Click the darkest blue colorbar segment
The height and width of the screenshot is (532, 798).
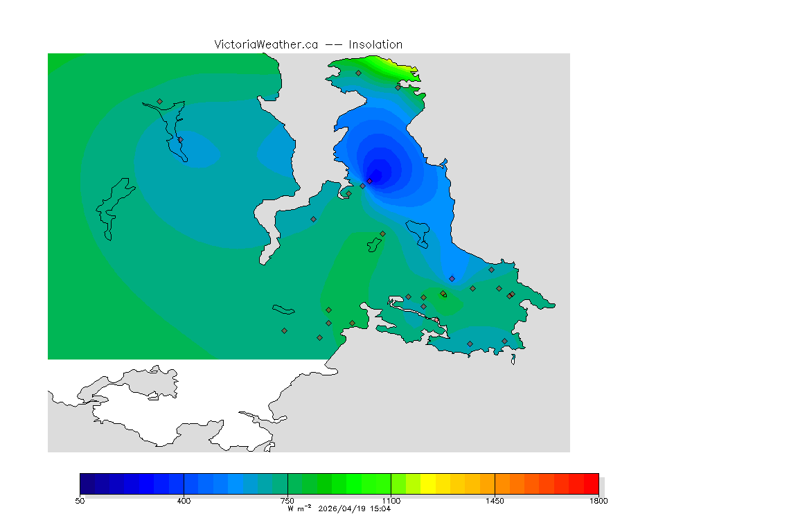[87, 483]
